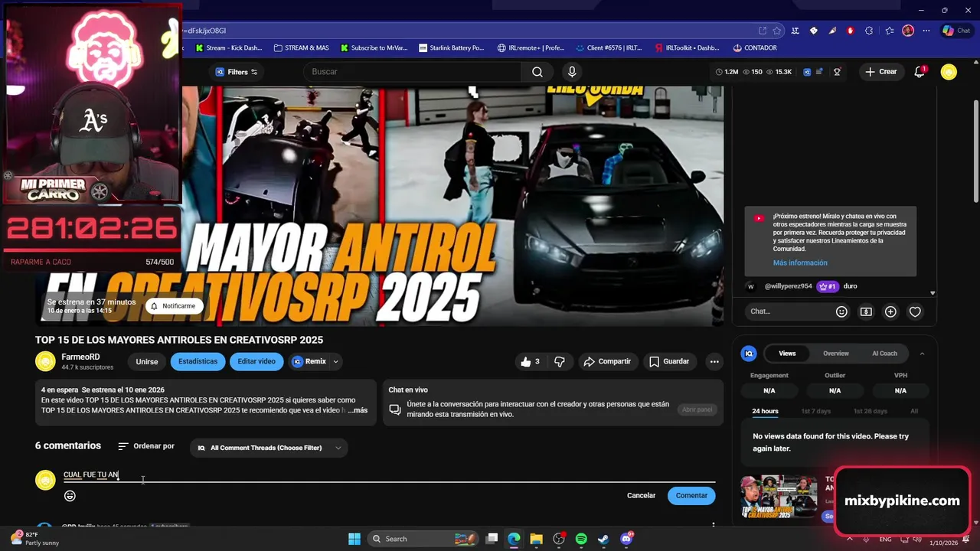Expand description with ...más

click(x=358, y=411)
